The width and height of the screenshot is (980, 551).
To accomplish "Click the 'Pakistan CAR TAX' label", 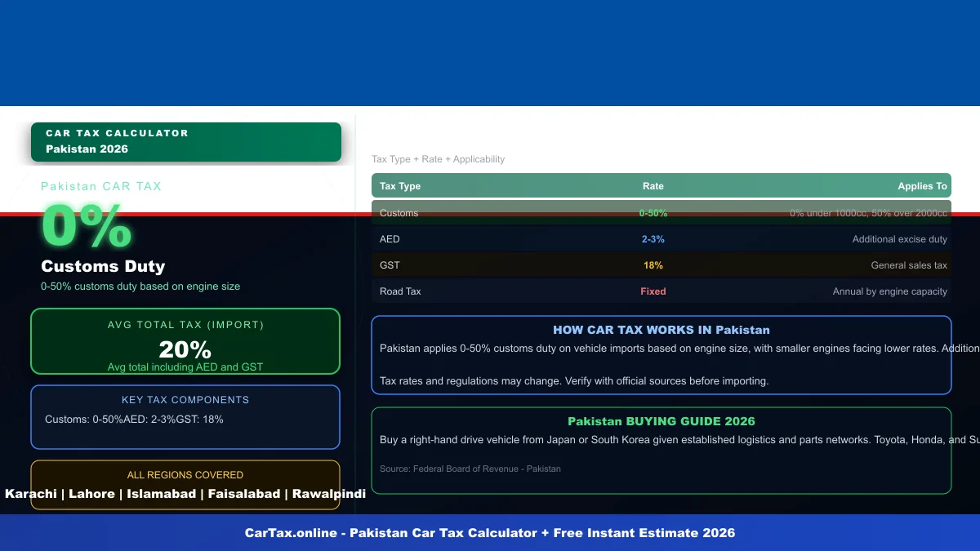I will (x=101, y=186).
